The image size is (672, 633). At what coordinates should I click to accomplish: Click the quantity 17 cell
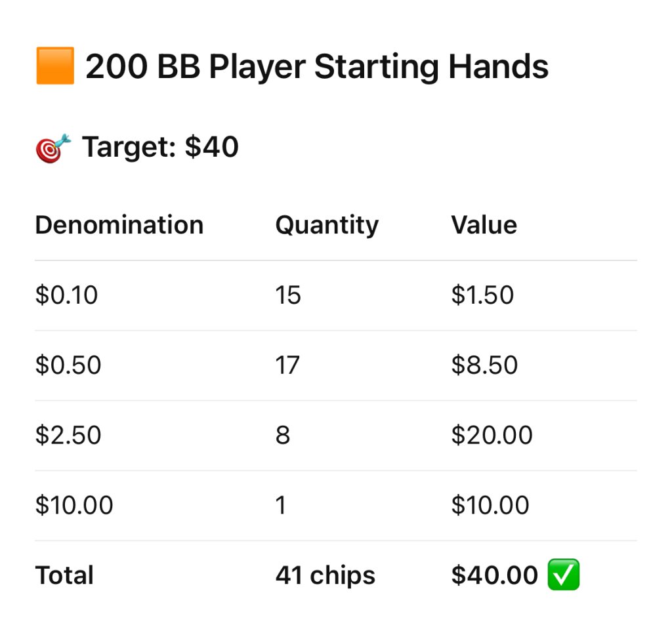click(x=287, y=365)
